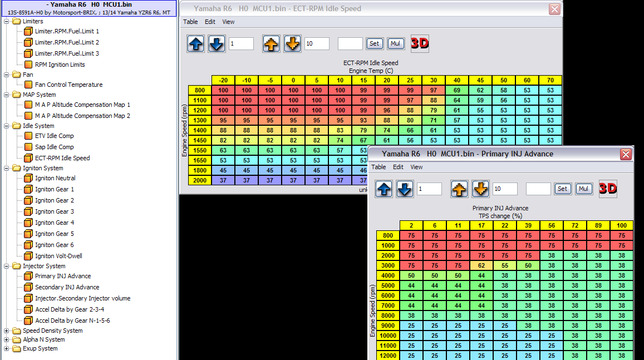
Task: Open Fan Control Temperature map
Action: coord(68,85)
